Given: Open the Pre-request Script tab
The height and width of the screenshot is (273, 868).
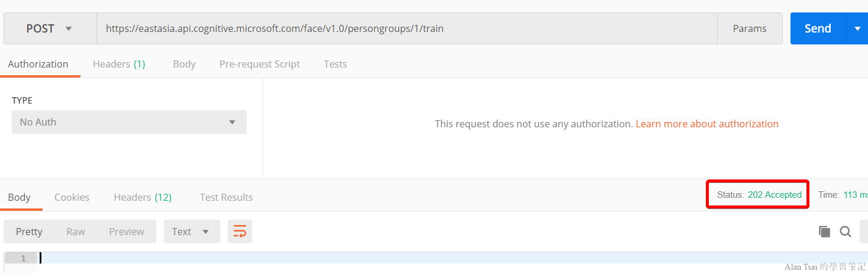Looking at the screenshot, I should pyautogui.click(x=260, y=64).
